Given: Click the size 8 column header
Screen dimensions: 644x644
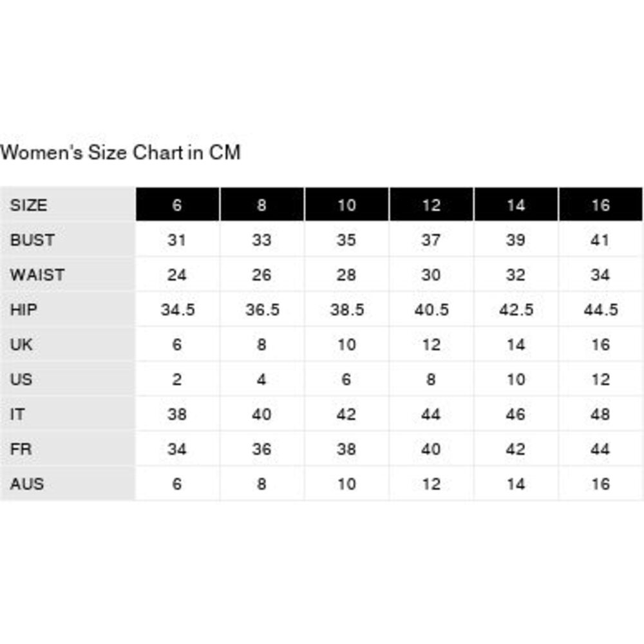Looking at the screenshot, I should click(x=262, y=205).
